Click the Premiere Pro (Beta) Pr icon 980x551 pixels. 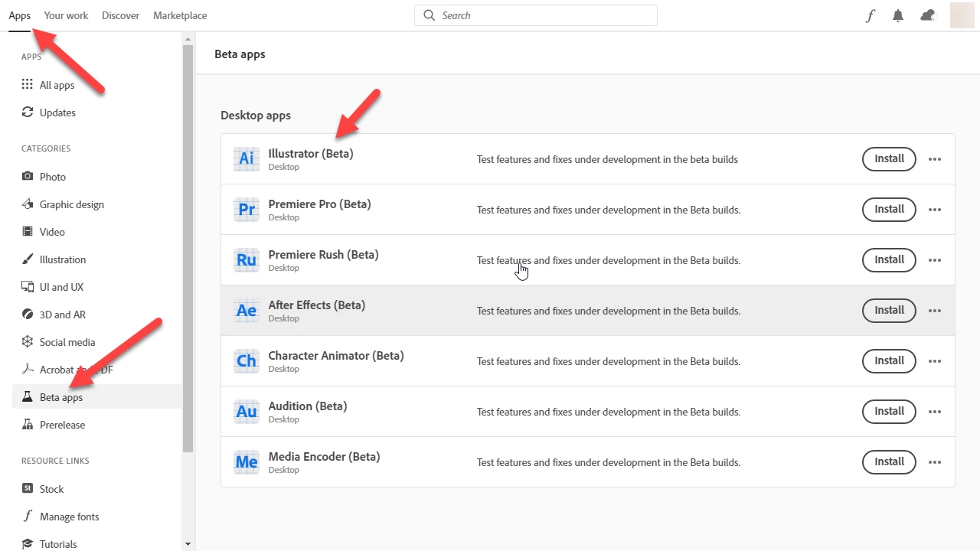point(247,209)
